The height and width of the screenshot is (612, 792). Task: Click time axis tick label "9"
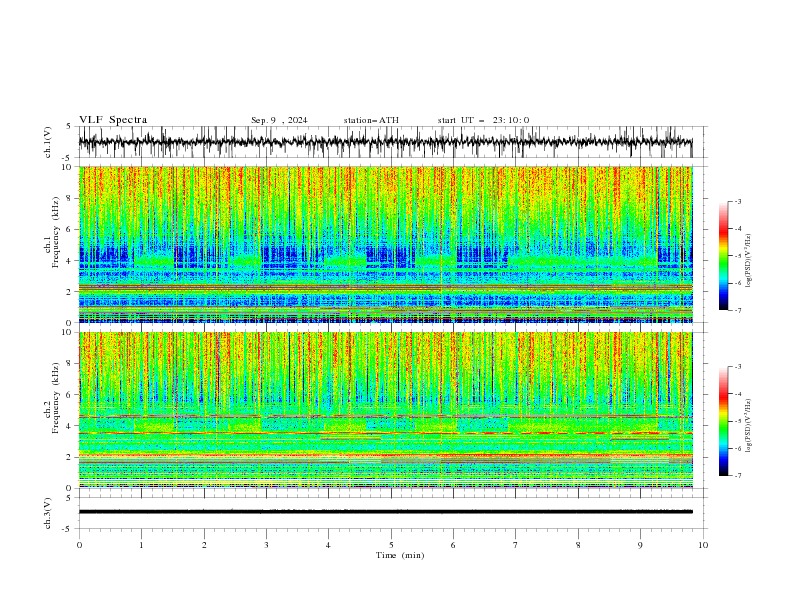coord(640,545)
